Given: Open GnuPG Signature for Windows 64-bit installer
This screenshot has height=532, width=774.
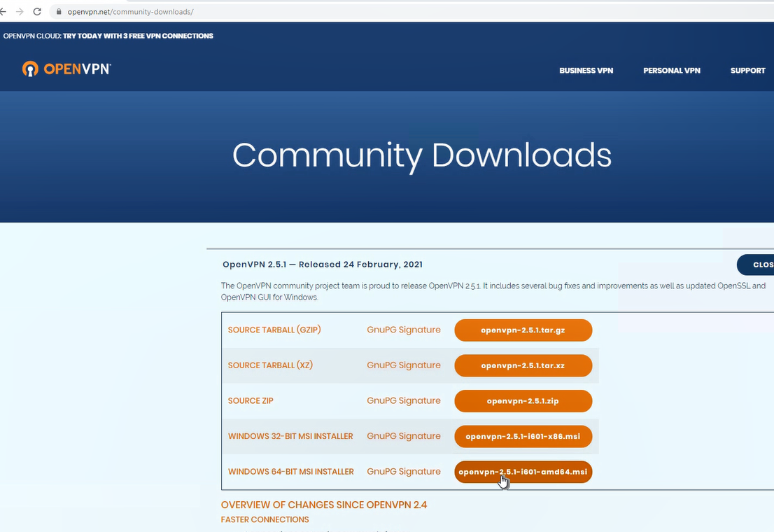Looking at the screenshot, I should pos(403,472).
